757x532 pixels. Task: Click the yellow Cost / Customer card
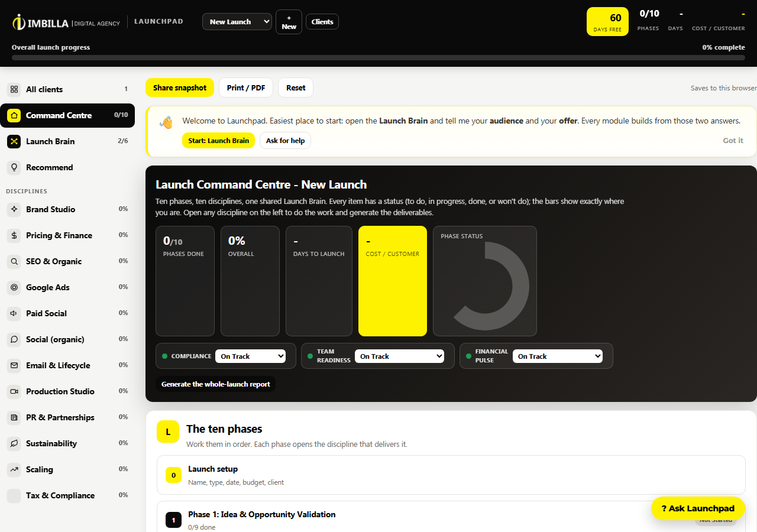pyautogui.click(x=393, y=281)
